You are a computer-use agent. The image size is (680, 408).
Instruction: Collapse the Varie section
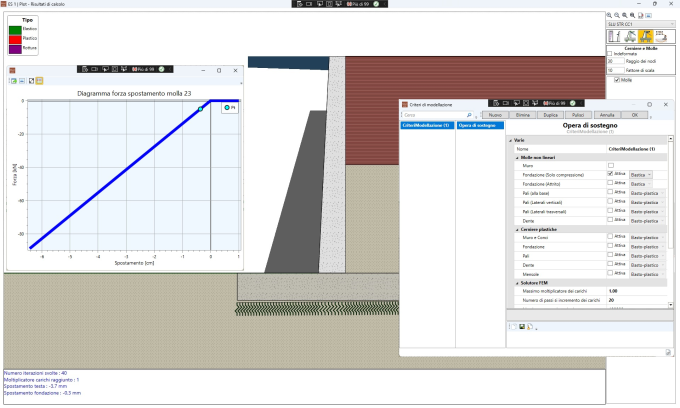(510, 140)
